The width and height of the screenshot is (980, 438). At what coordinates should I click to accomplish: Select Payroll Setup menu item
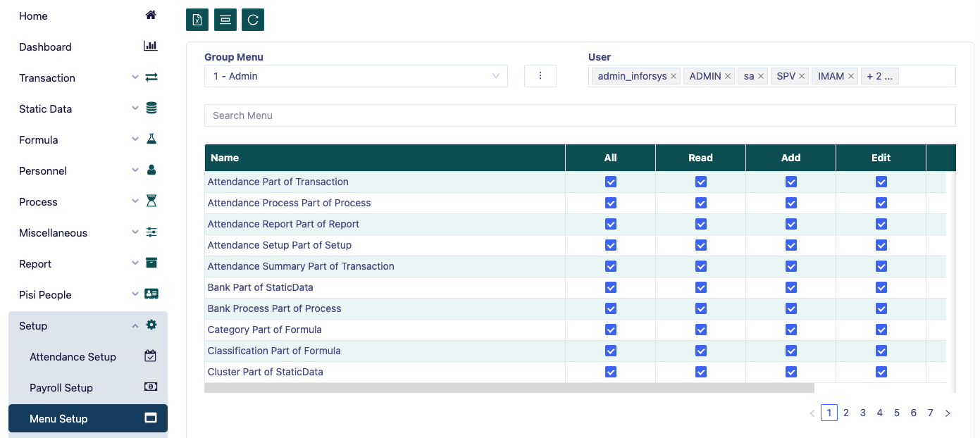click(x=62, y=387)
